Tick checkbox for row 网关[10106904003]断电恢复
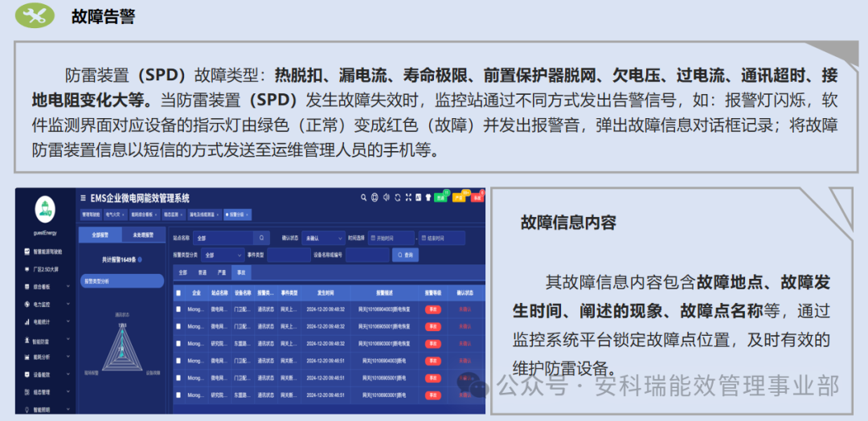This screenshot has height=421, width=868. click(x=178, y=310)
